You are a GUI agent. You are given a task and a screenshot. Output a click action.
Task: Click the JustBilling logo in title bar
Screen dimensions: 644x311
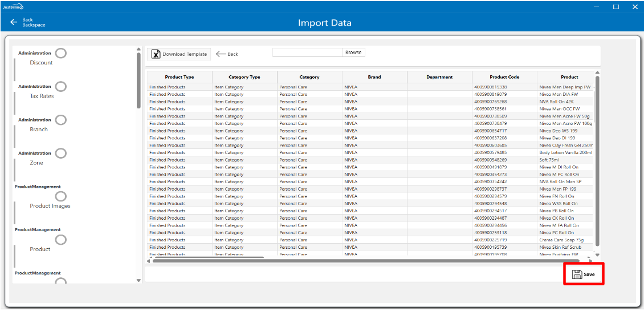coord(11,6)
